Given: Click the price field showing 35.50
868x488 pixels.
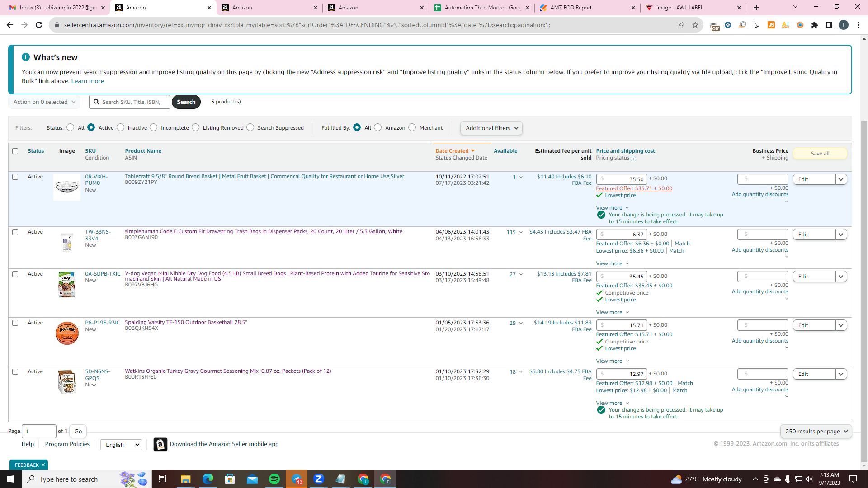Looking at the screenshot, I should coord(622,179).
